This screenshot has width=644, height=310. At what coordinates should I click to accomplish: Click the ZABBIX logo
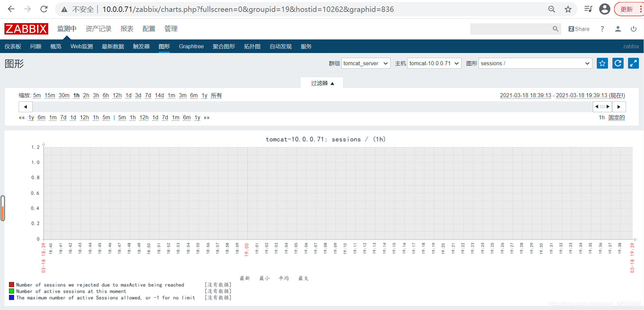(26, 29)
